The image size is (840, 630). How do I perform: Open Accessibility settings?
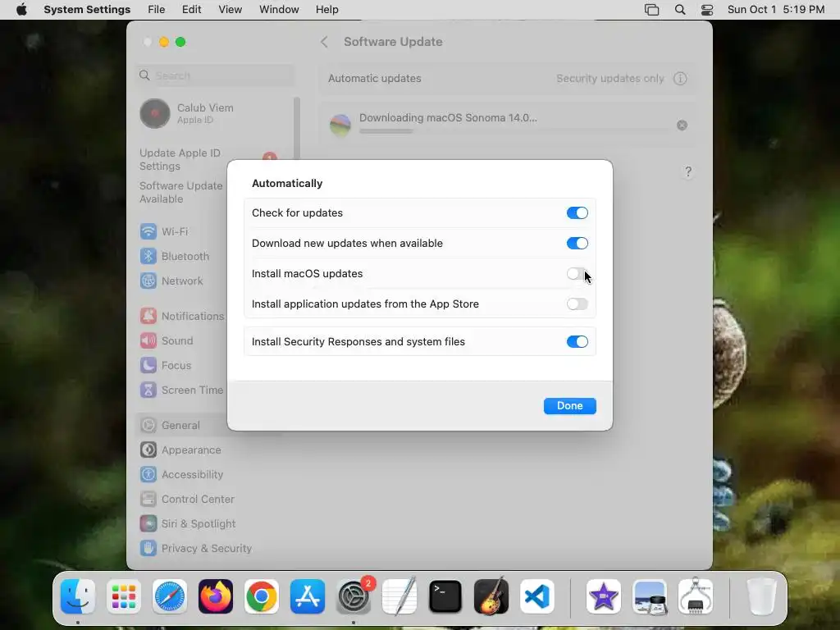click(x=181, y=475)
